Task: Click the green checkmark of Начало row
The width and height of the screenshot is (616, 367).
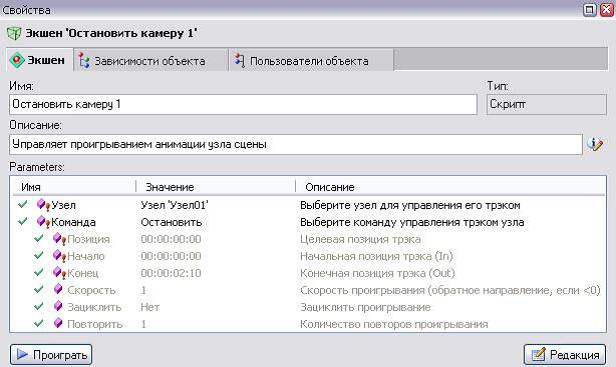Action: pyautogui.click(x=38, y=255)
